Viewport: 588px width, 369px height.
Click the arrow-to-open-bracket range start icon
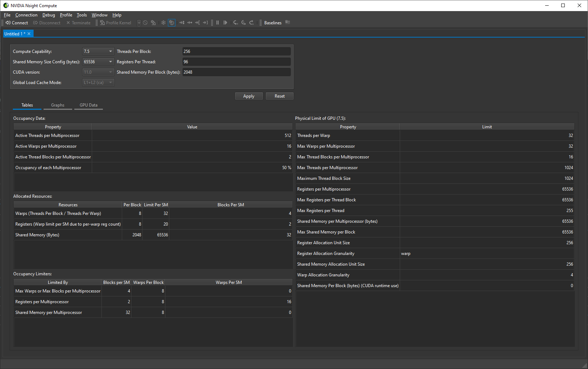pos(198,23)
